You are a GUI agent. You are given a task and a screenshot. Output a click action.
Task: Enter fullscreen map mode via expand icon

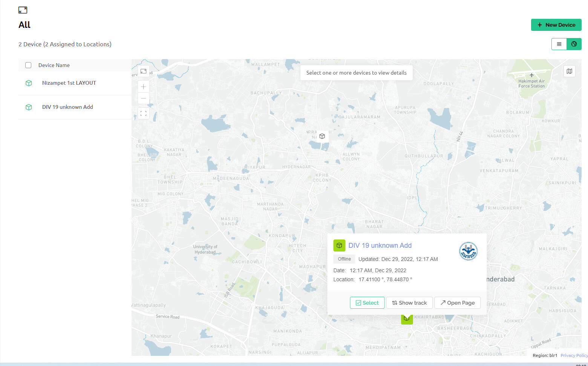(x=143, y=113)
